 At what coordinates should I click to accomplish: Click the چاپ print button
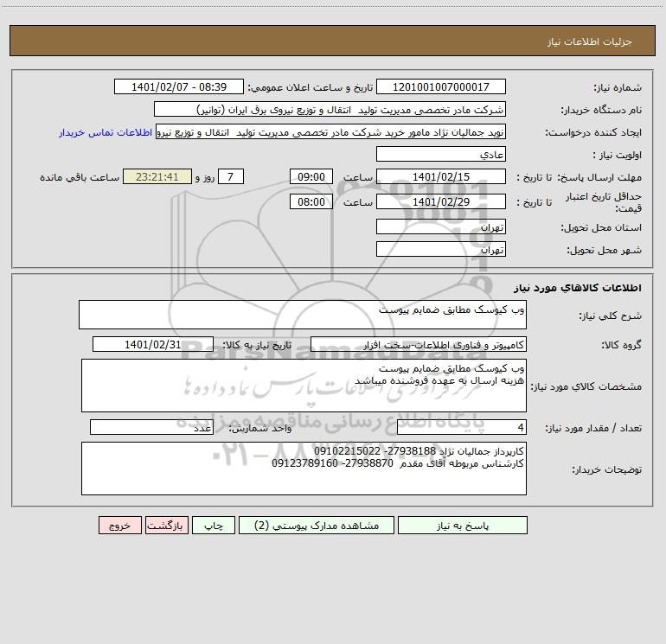click(214, 525)
